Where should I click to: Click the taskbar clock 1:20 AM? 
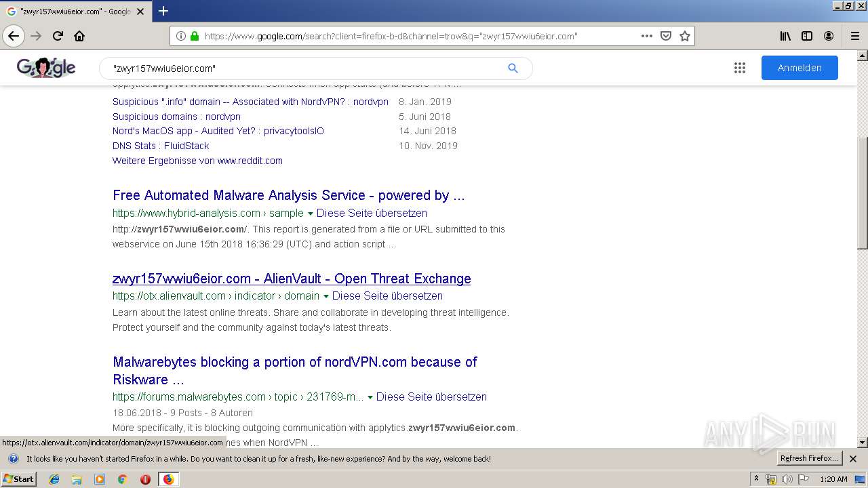833,479
